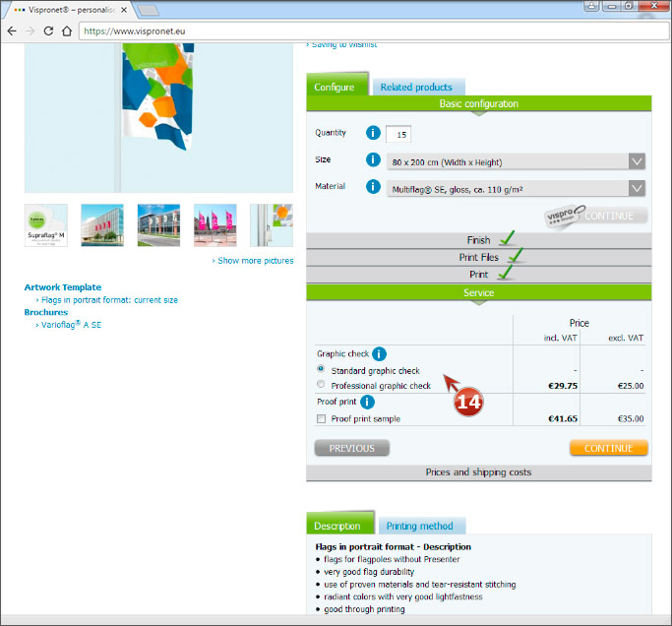Go to the browser home icon
The width and height of the screenshot is (672, 626).
67,31
